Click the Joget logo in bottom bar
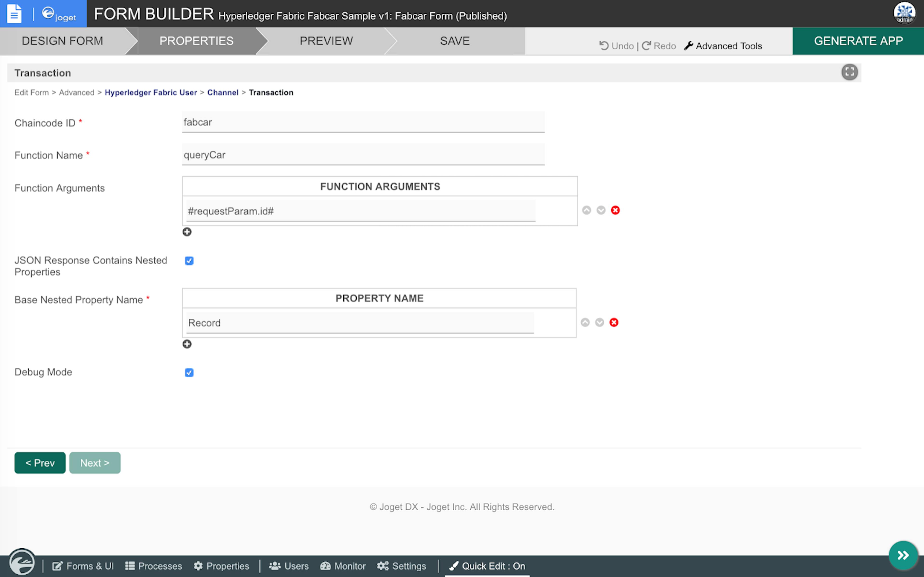The image size is (924, 577). tap(22, 562)
